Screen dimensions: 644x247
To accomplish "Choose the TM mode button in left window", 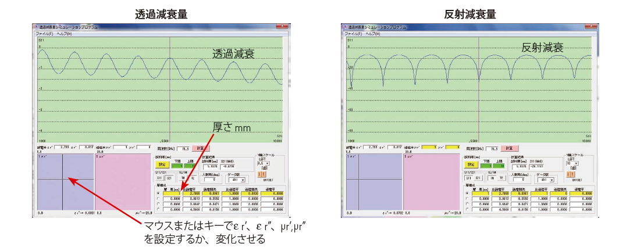I will coord(183,178).
